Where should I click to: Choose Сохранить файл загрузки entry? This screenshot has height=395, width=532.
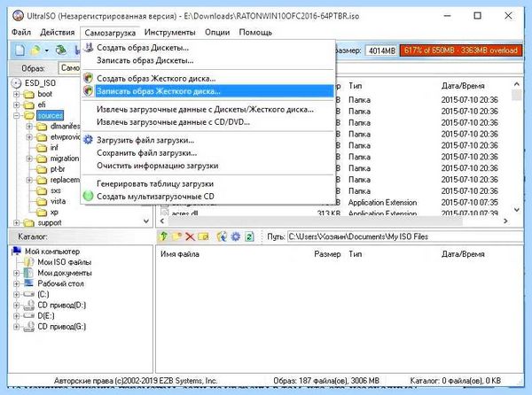(x=208, y=153)
